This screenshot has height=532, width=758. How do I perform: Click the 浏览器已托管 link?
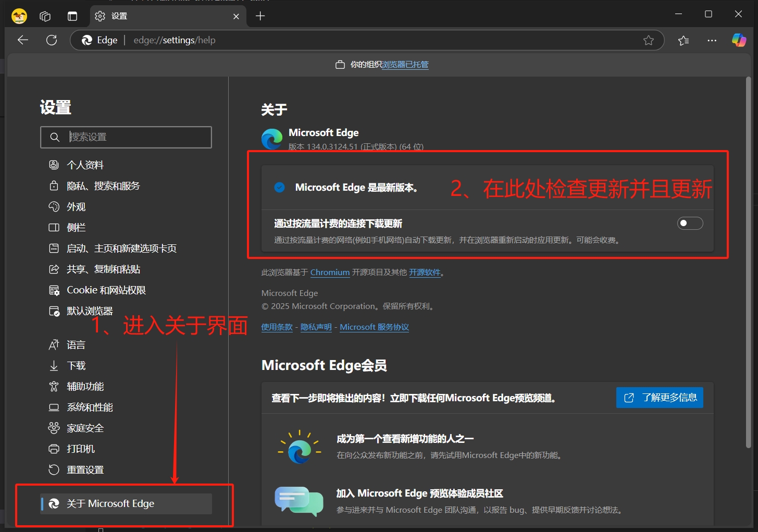click(x=405, y=65)
